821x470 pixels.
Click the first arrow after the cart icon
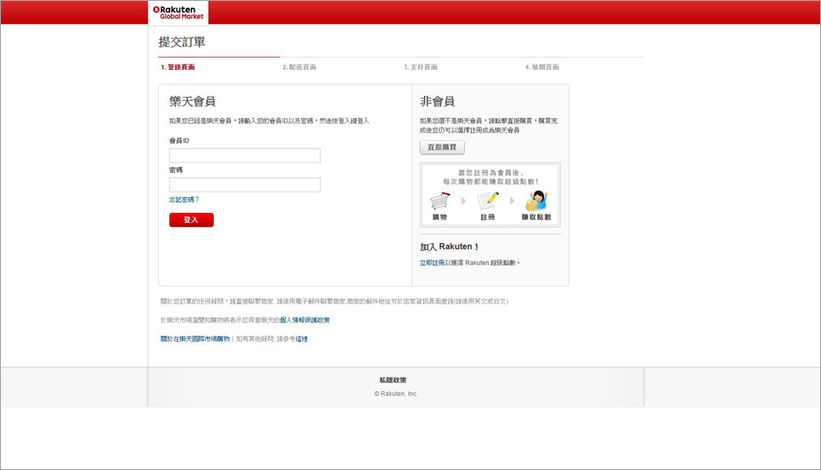(464, 201)
